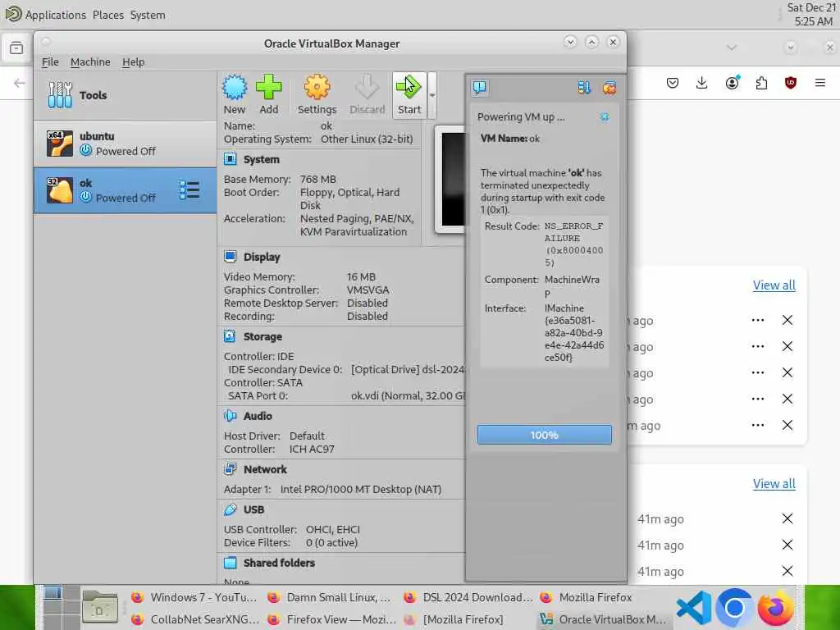This screenshot has height=630, width=840.
Task: Open Firefox extensions puzzle icon
Action: pos(761,83)
